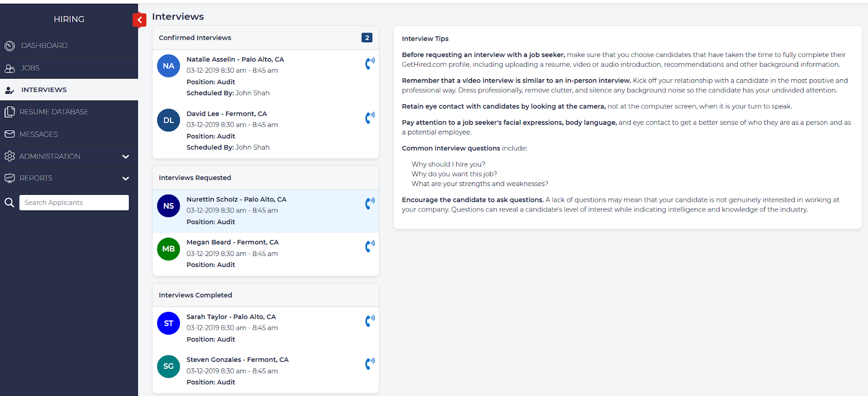Image resolution: width=868 pixels, height=396 pixels.
Task: Click the call icon for Natalie Asselin
Action: 369,63
